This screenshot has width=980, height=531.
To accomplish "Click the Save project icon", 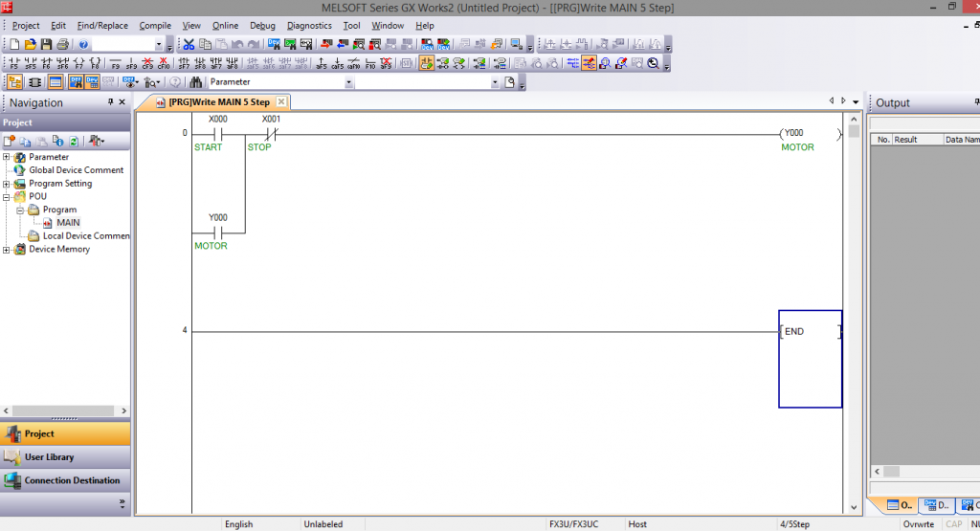I will [x=47, y=45].
